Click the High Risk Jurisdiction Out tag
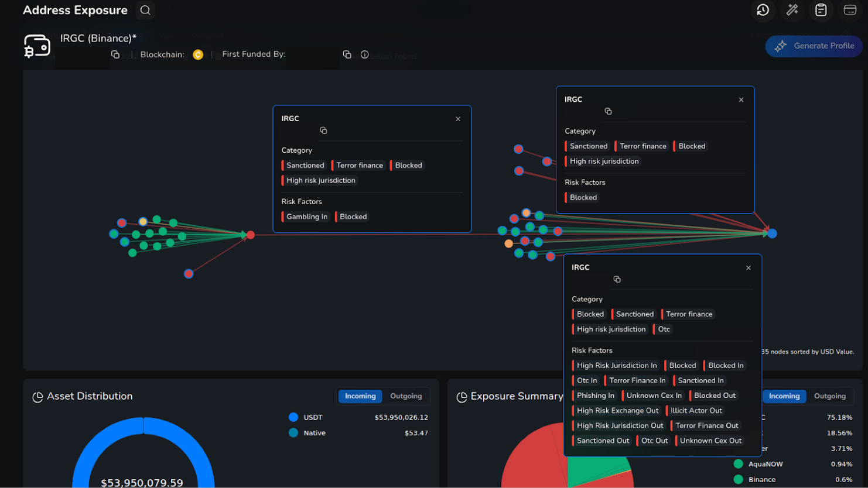 coord(618,425)
